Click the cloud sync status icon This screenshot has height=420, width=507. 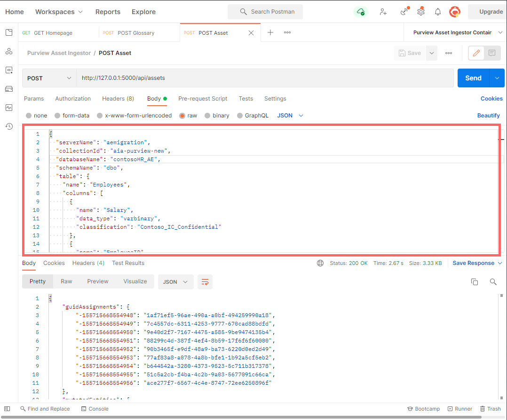click(x=361, y=12)
